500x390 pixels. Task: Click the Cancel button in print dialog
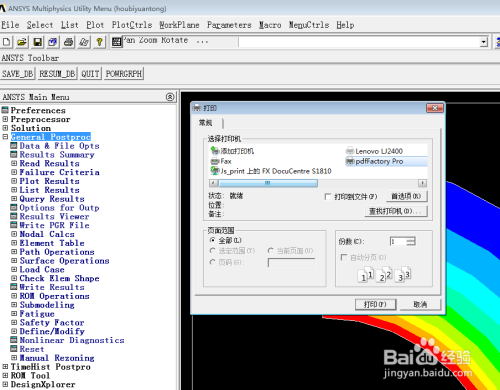coord(420,304)
